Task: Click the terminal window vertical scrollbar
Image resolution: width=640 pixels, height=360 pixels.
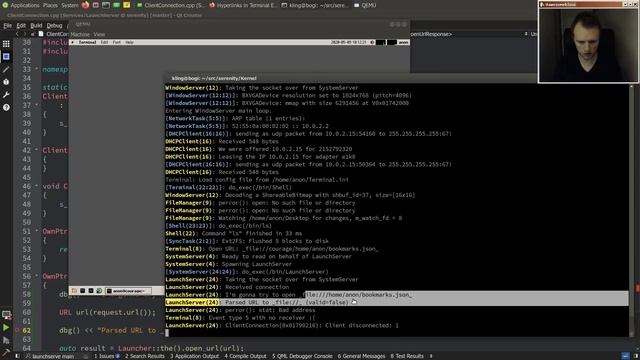Action: click(x=631, y=210)
